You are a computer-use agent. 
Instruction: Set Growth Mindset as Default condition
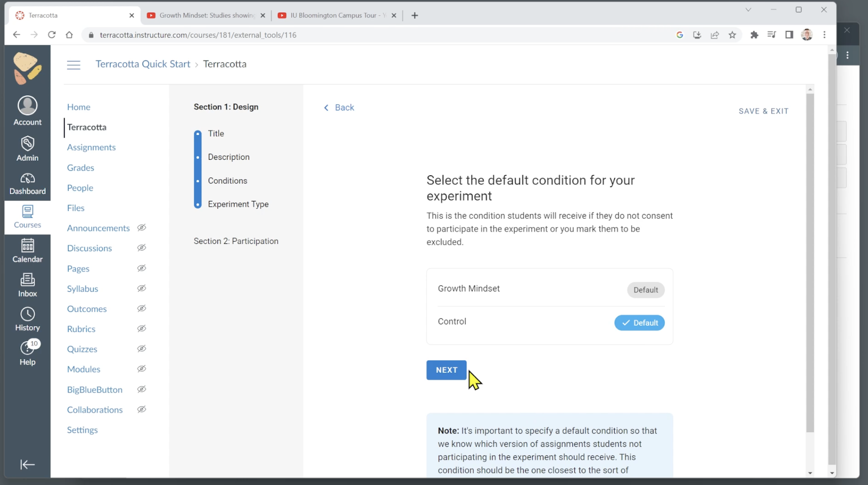pos(645,290)
